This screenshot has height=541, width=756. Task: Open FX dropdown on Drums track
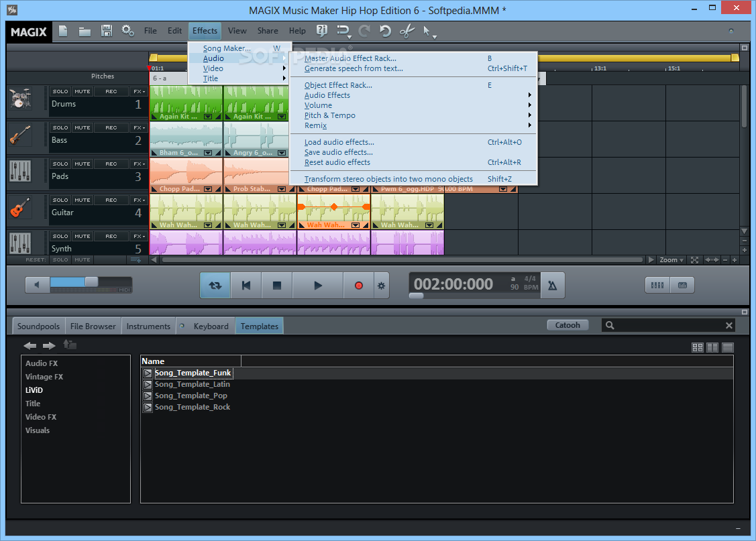[140, 92]
